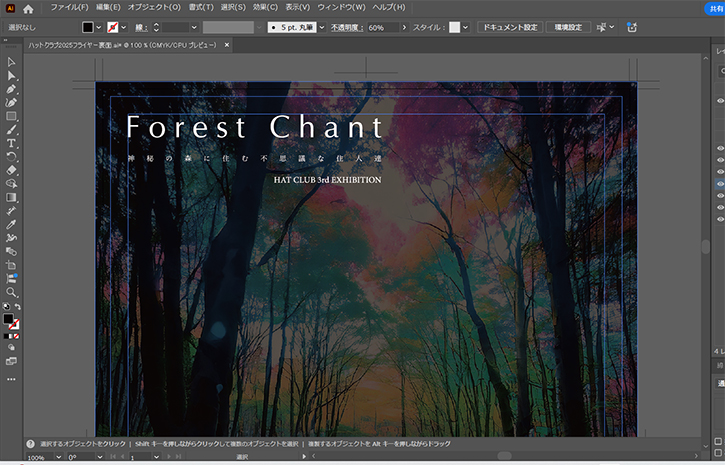Select the Direct Selection tool
The height and width of the screenshot is (465, 725).
coord(11,76)
